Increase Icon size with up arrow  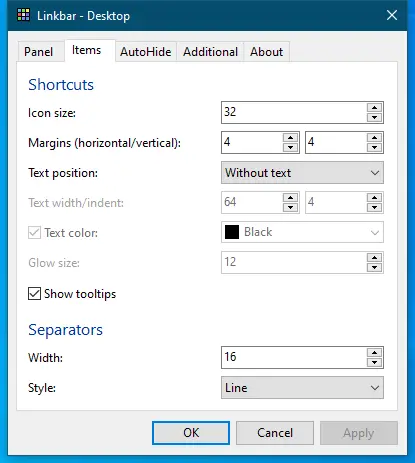coord(374,108)
